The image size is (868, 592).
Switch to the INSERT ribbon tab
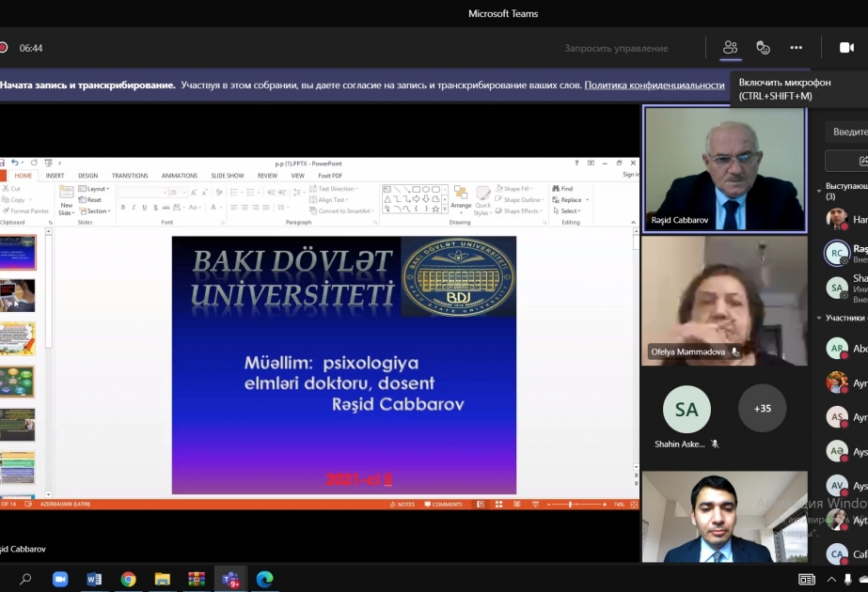[55, 176]
